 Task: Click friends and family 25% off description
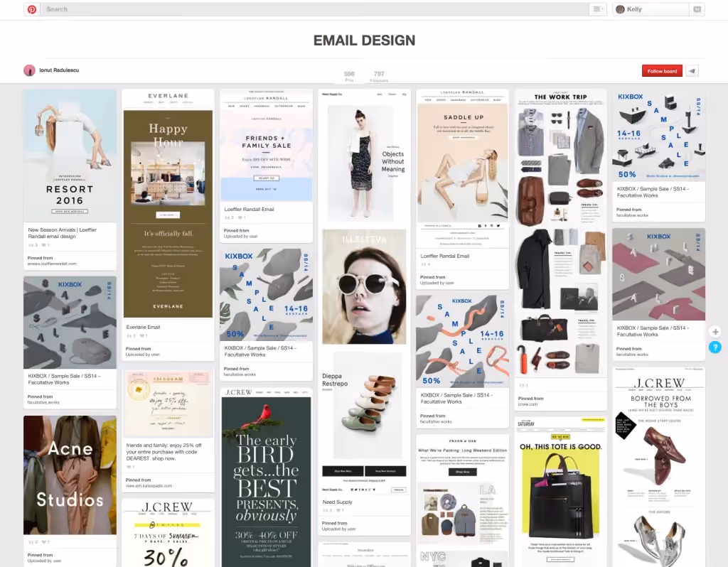click(164, 451)
